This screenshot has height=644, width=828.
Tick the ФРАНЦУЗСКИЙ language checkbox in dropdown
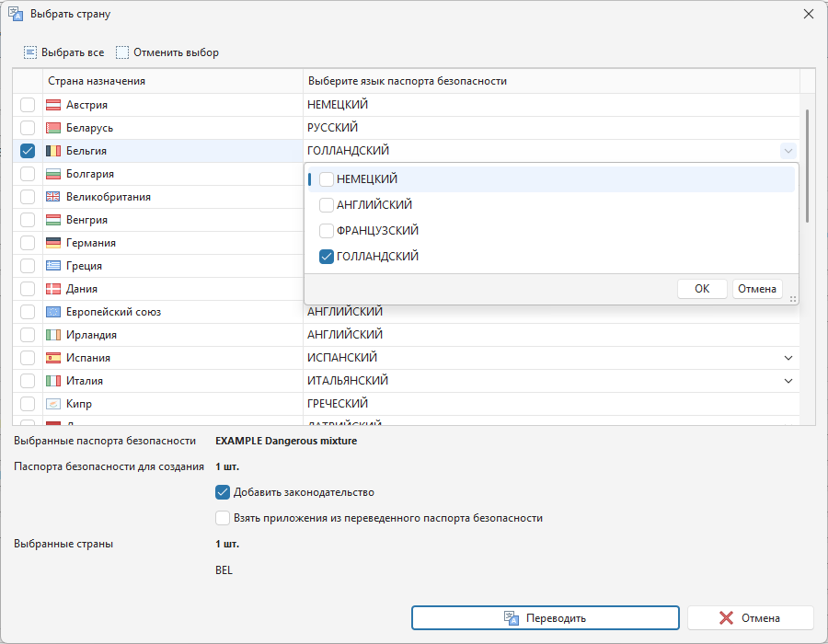point(327,231)
